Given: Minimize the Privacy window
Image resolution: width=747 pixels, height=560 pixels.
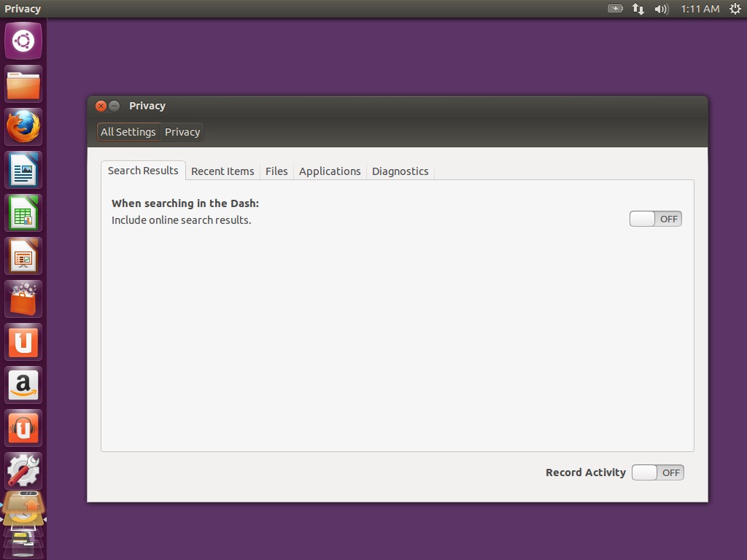Looking at the screenshot, I should [115, 106].
